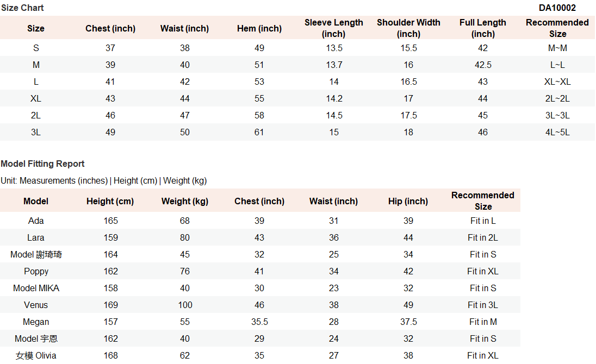Screen dimensions: 596x364
Task: Select the model name "Venus"
Action: click(x=36, y=305)
